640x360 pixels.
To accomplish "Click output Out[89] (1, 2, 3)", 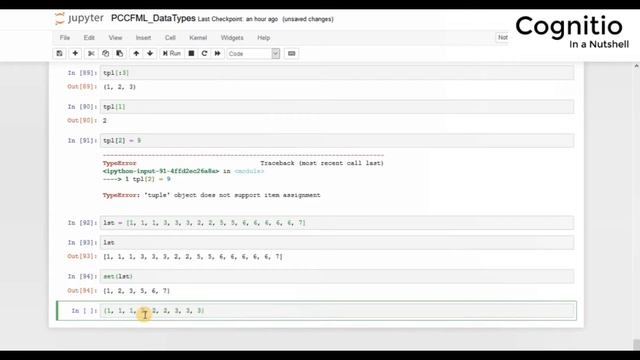I will point(120,87).
